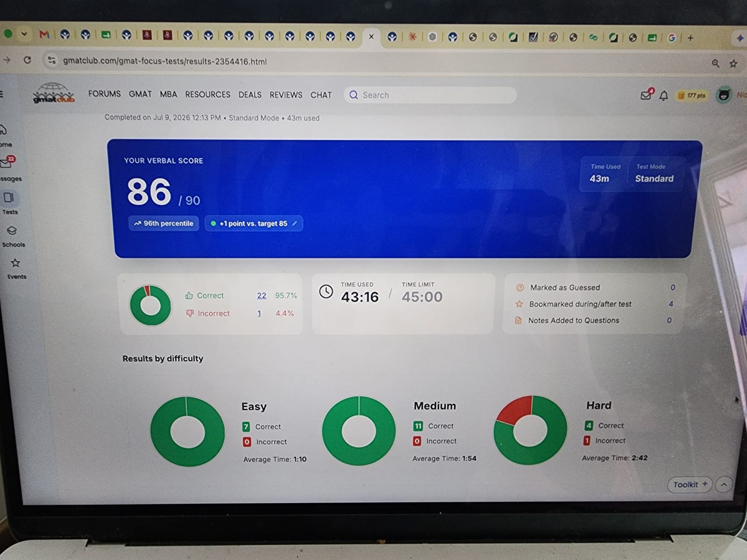747x560 pixels.
Task: Click the Notes Added to Questions icon
Action: 518,320
